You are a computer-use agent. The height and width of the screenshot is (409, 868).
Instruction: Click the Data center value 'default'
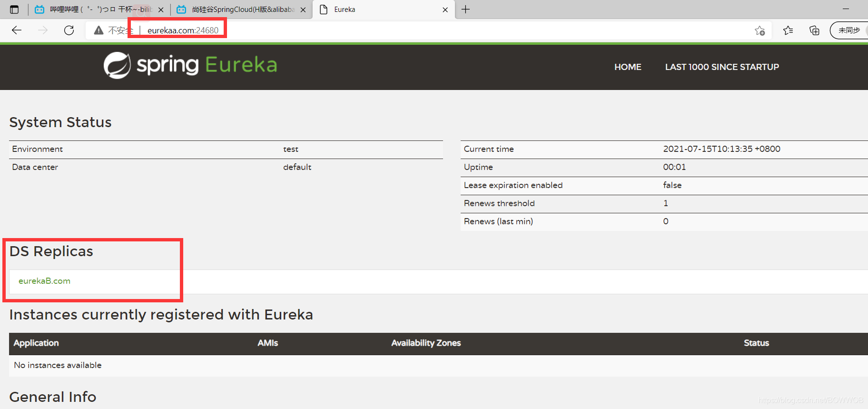297,167
